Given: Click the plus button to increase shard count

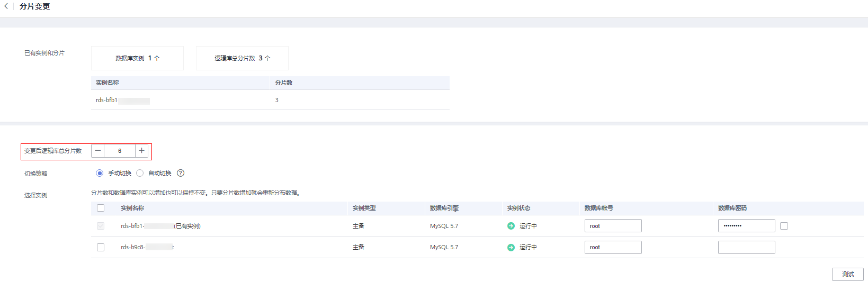Looking at the screenshot, I should [x=141, y=151].
